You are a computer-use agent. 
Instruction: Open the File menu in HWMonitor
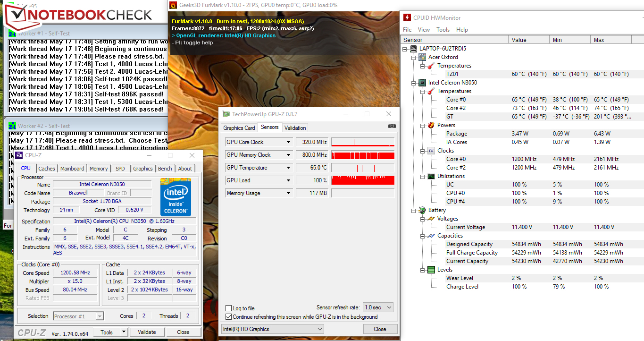pyautogui.click(x=407, y=29)
